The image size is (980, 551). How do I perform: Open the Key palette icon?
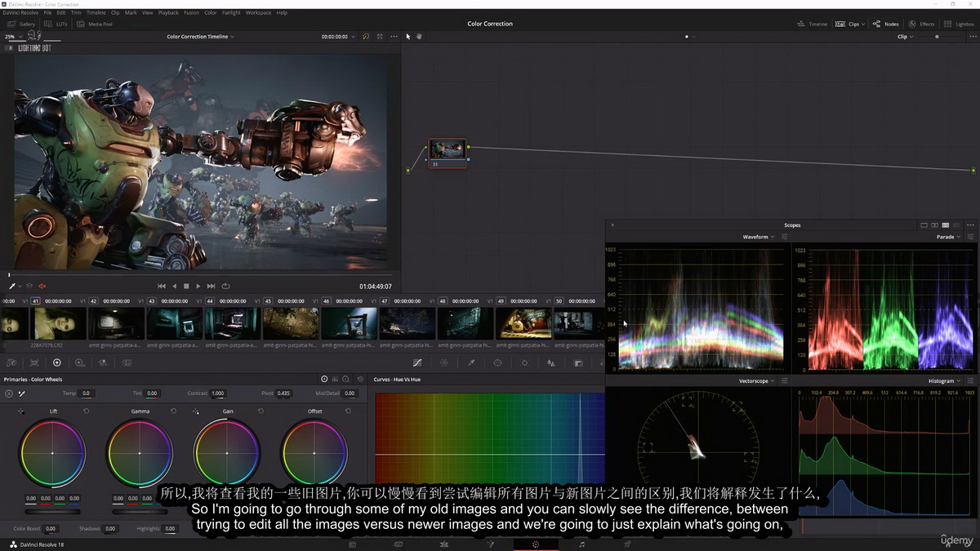click(x=578, y=362)
